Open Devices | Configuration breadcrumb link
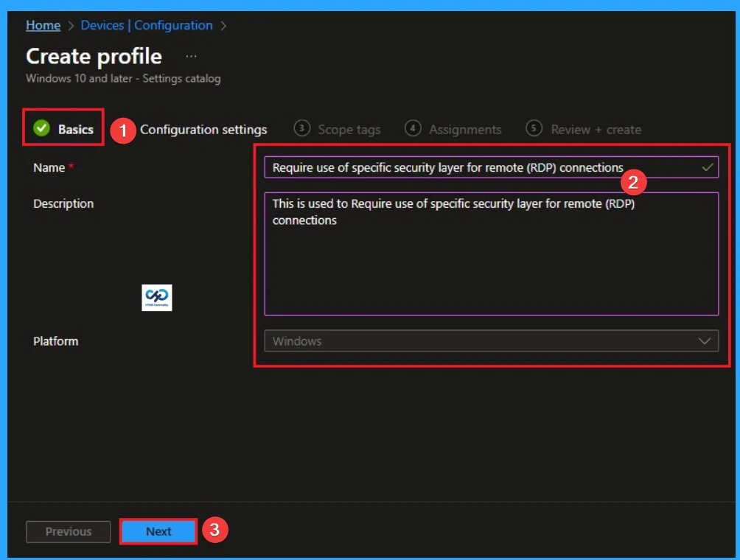This screenshot has width=740, height=560. tap(146, 24)
